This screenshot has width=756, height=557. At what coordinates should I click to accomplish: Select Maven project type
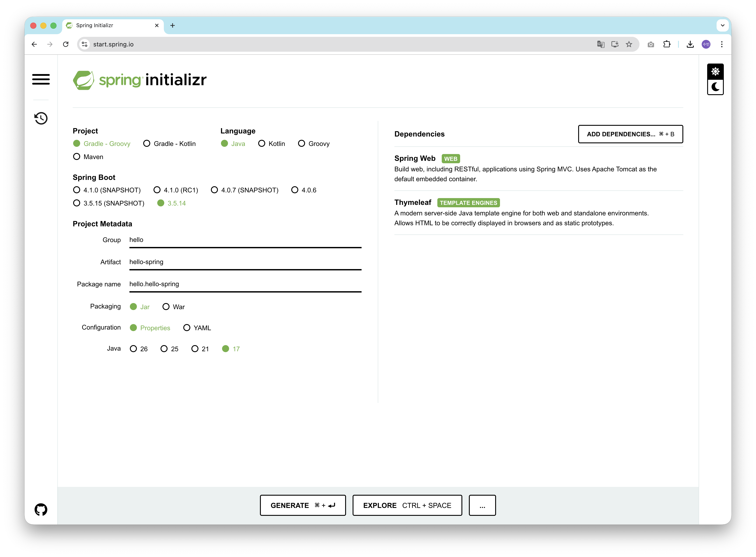(88, 157)
